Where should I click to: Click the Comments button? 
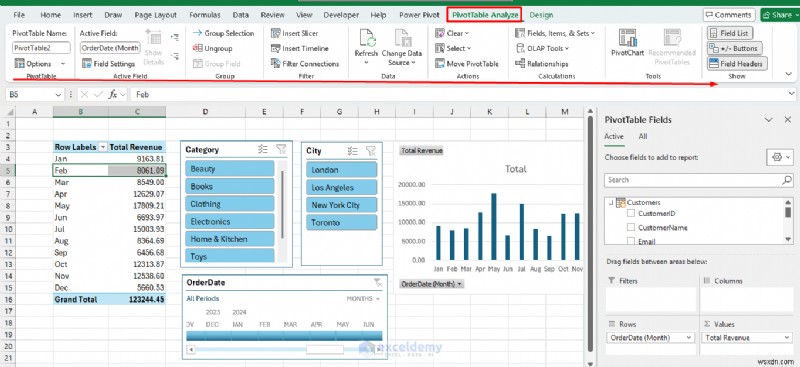(730, 15)
